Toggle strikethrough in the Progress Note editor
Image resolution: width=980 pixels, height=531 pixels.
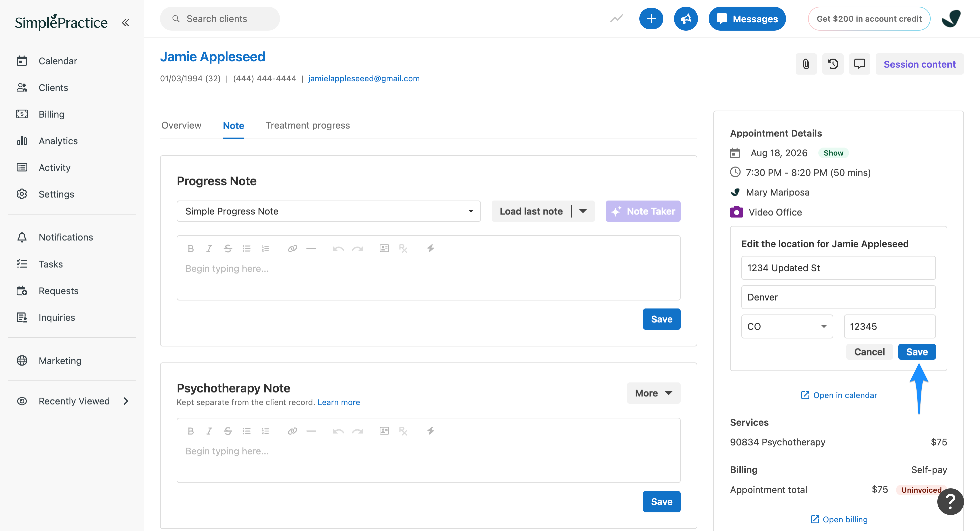point(227,249)
